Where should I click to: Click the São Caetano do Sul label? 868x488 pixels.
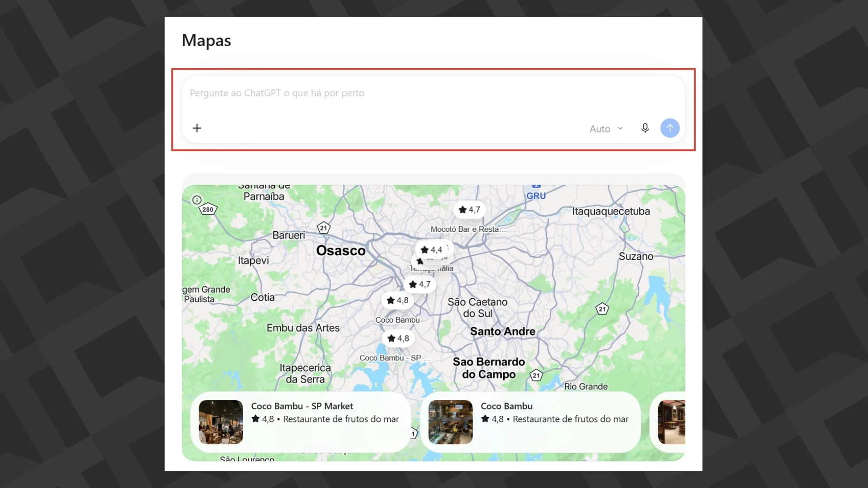[x=477, y=308]
